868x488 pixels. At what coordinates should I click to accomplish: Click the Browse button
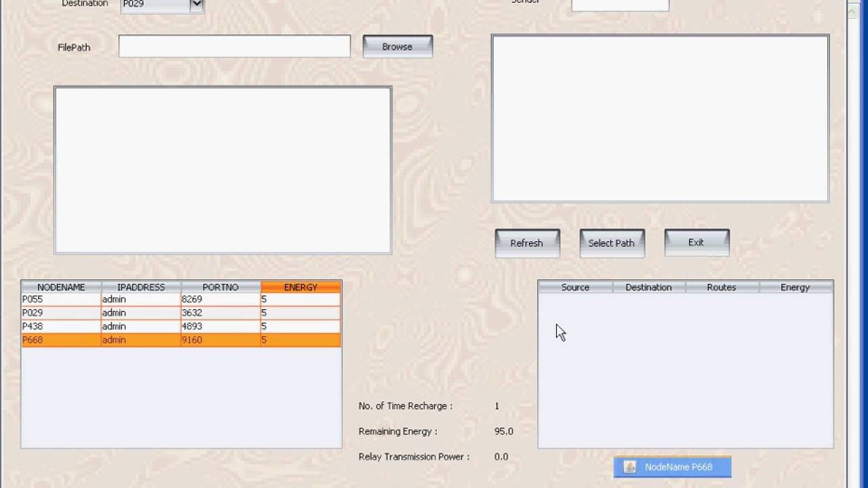click(x=397, y=47)
